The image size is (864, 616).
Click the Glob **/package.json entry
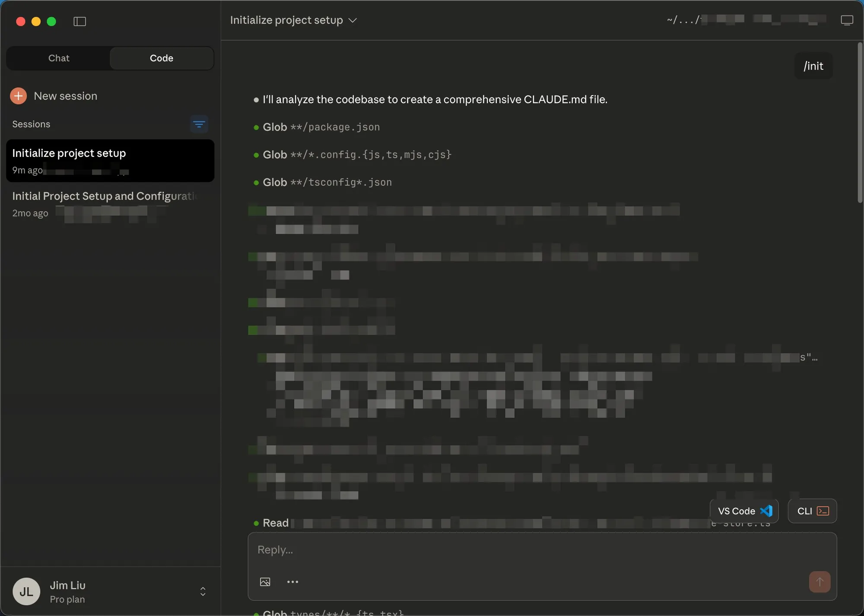tap(317, 127)
